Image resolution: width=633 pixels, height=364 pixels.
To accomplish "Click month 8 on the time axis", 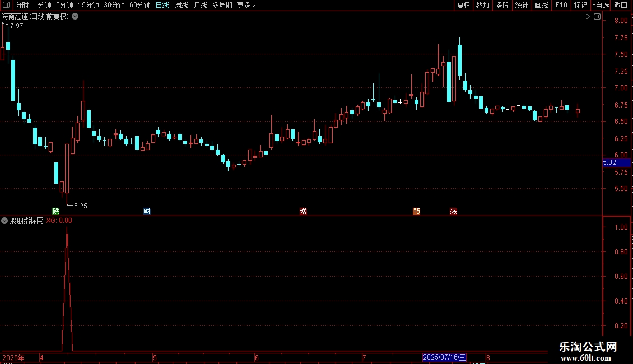I will coord(488,357).
